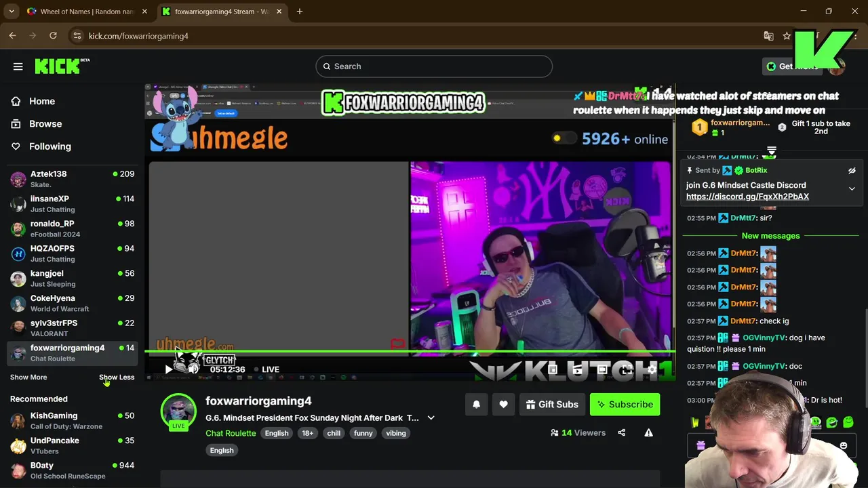The height and width of the screenshot is (488, 868).
Task: Click OGVinnyTV name in 'dog i have' message
Action: point(764,338)
